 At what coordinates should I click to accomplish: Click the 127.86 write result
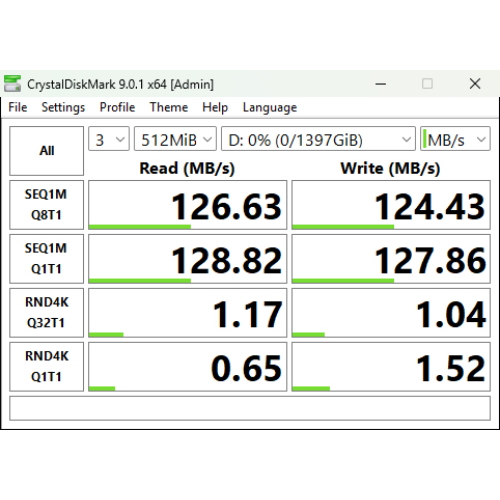(391, 259)
